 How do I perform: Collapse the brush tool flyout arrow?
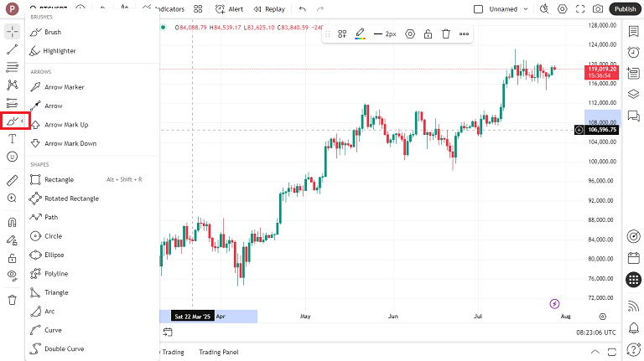23,121
